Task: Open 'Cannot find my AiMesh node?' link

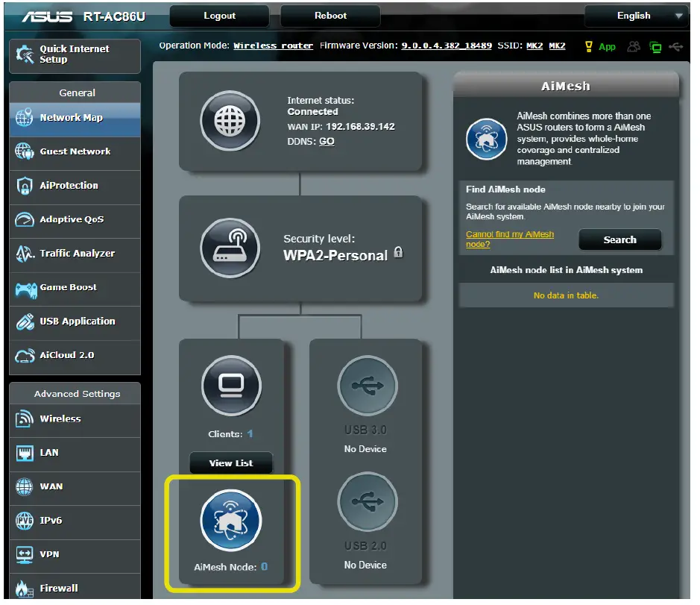Action: click(510, 239)
